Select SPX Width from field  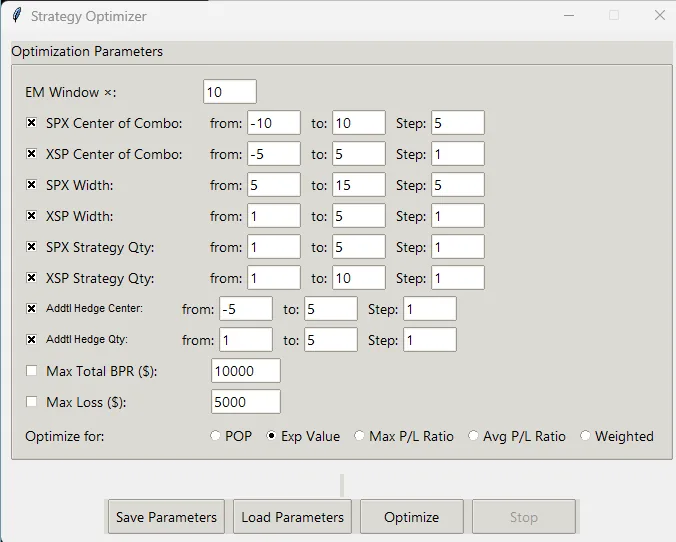pos(274,185)
